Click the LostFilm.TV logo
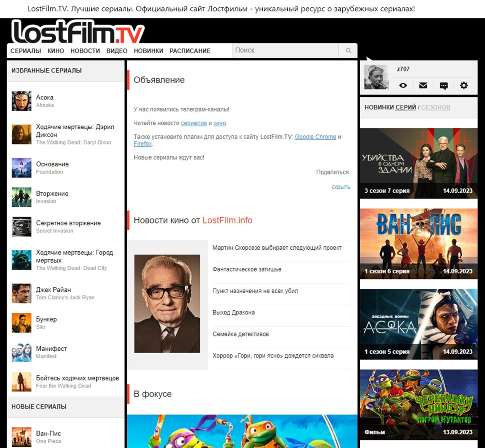This screenshot has width=485, height=448. (x=78, y=32)
